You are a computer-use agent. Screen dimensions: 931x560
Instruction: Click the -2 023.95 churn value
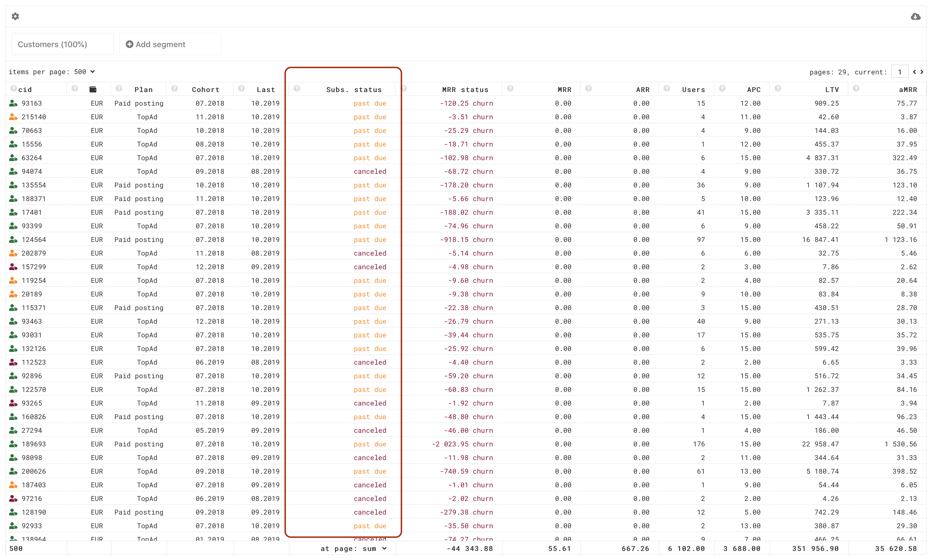pos(462,444)
